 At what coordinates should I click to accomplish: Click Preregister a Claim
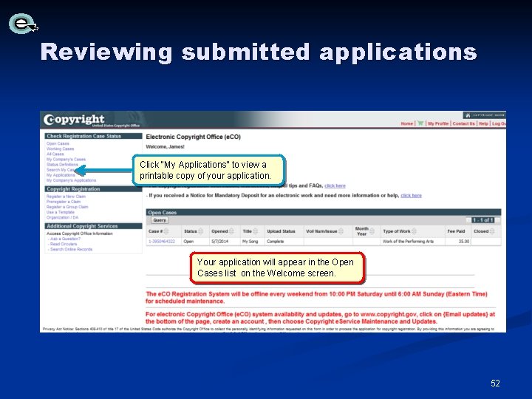(x=64, y=202)
